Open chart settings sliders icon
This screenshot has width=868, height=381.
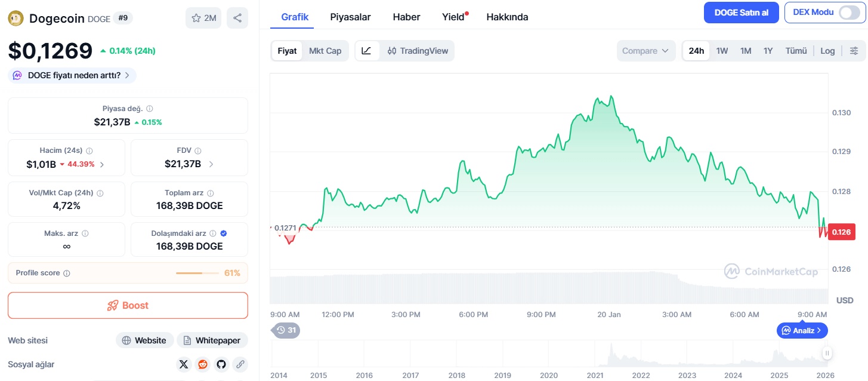click(x=854, y=51)
